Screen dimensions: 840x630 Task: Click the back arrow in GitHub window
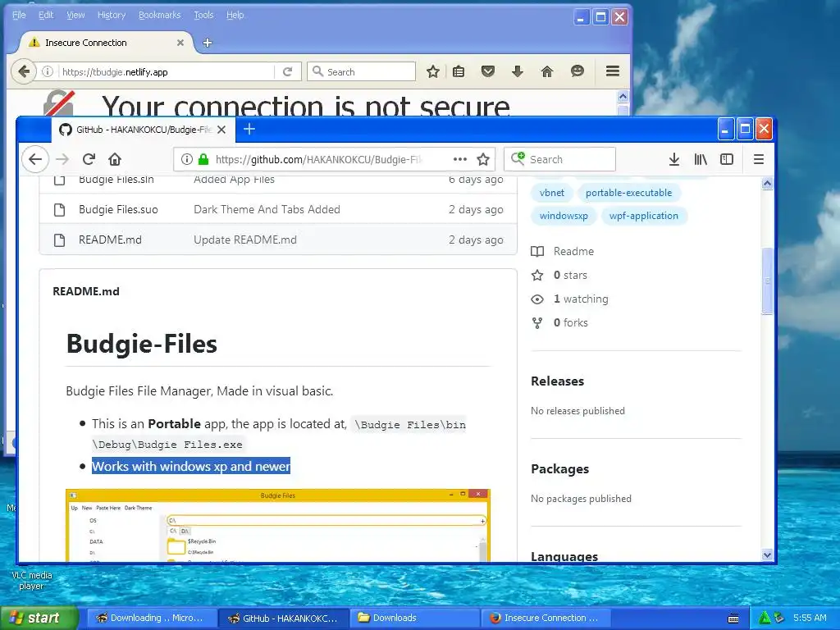coord(35,159)
